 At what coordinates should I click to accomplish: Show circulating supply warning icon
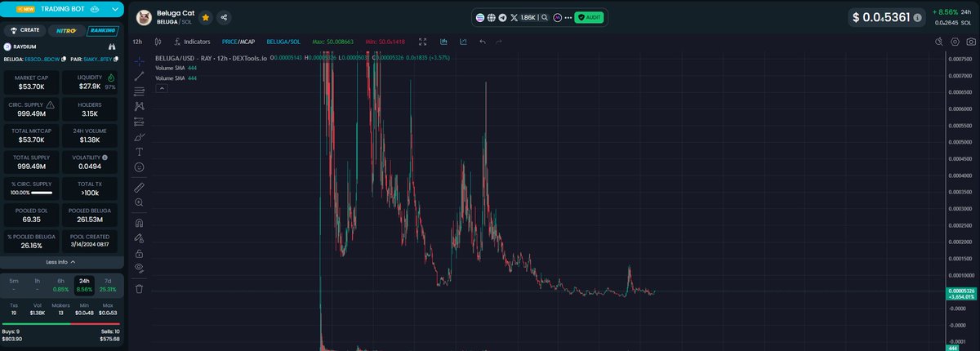point(51,105)
